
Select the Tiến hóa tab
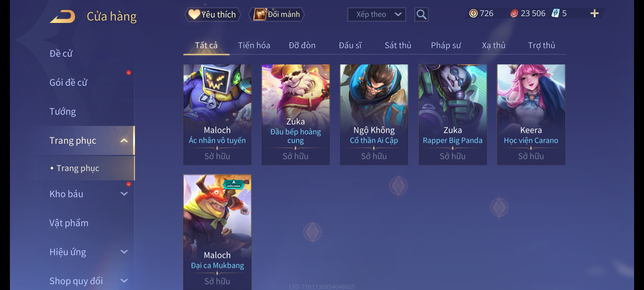point(254,45)
